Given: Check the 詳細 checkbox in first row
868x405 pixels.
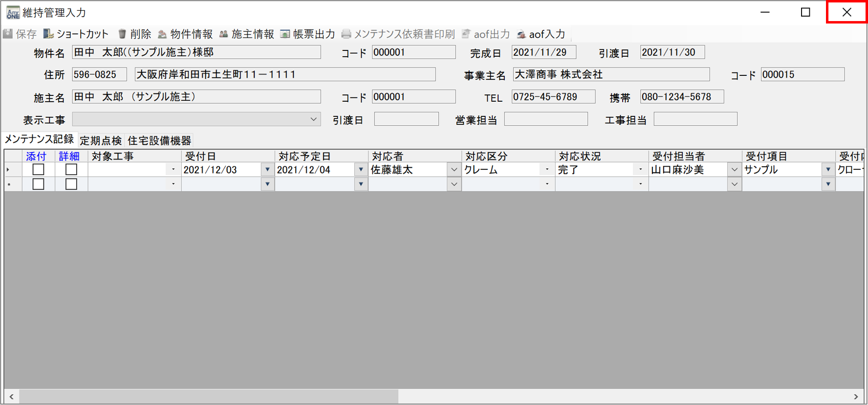Looking at the screenshot, I should [71, 170].
